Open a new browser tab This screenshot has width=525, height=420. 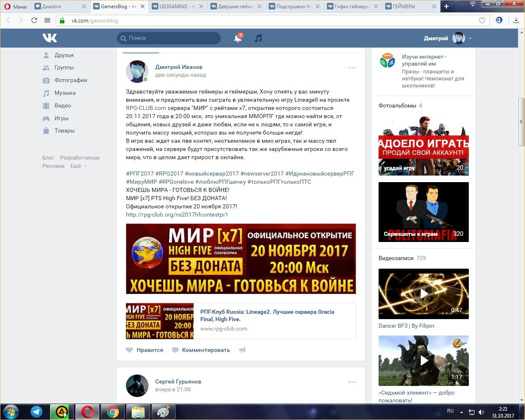(x=446, y=6)
